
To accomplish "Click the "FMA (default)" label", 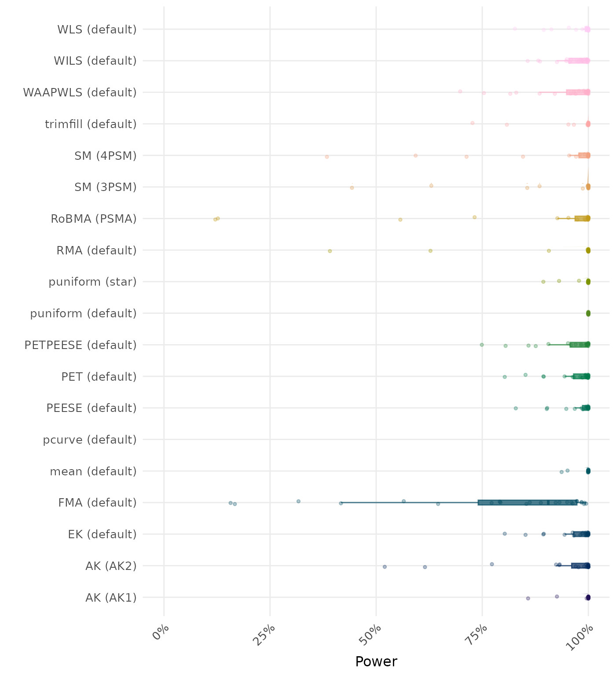I will (x=97, y=503).
